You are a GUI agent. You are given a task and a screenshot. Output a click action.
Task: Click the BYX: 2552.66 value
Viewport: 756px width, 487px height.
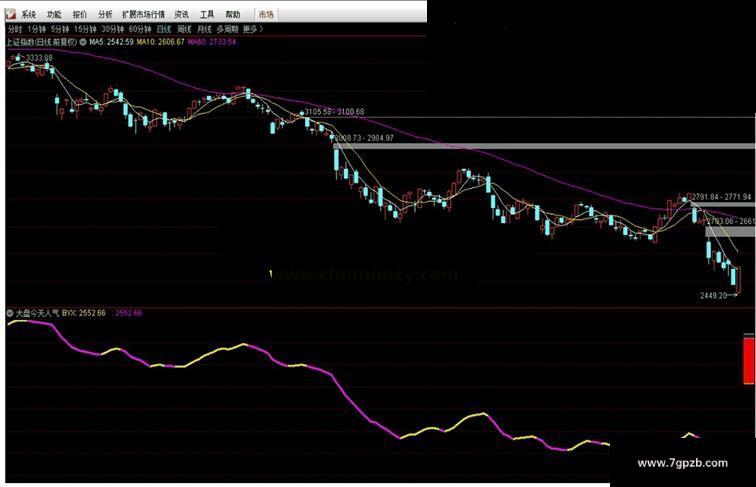coord(83,313)
